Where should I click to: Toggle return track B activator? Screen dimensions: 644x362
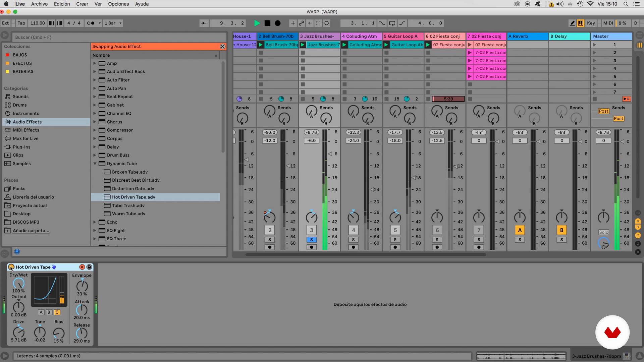point(561,230)
